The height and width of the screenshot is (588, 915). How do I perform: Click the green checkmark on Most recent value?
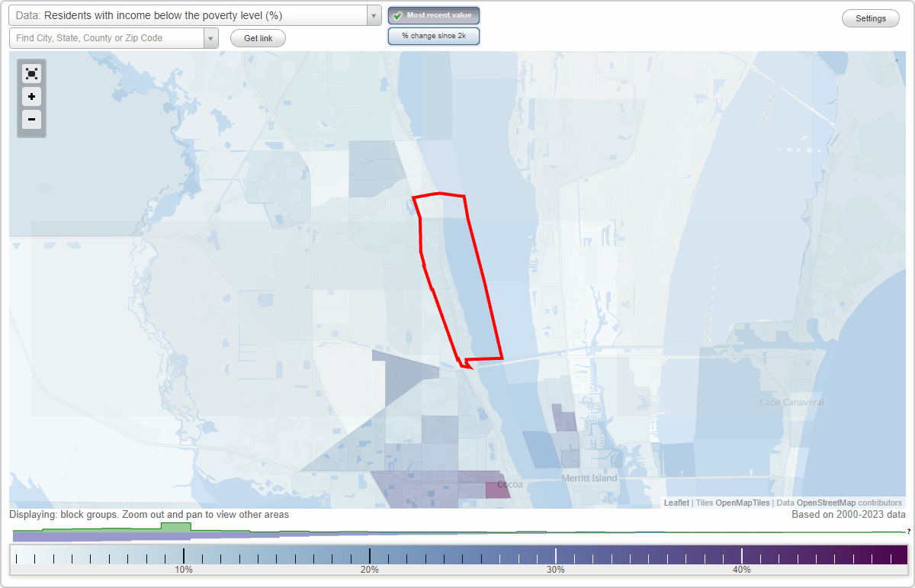(x=397, y=15)
